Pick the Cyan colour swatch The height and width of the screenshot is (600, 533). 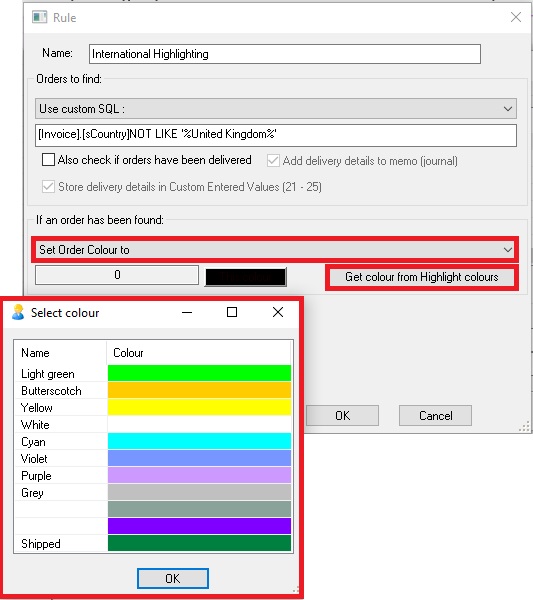coord(199,441)
